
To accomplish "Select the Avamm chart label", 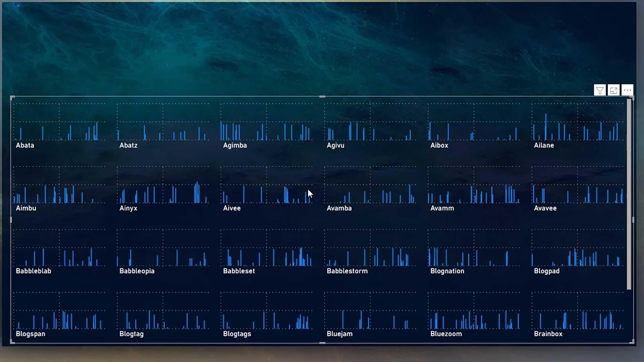I will point(442,208).
